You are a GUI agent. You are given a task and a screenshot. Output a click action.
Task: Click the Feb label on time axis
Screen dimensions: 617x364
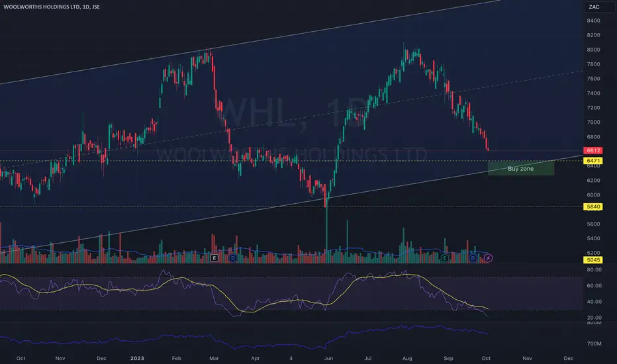pyautogui.click(x=176, y=358)
